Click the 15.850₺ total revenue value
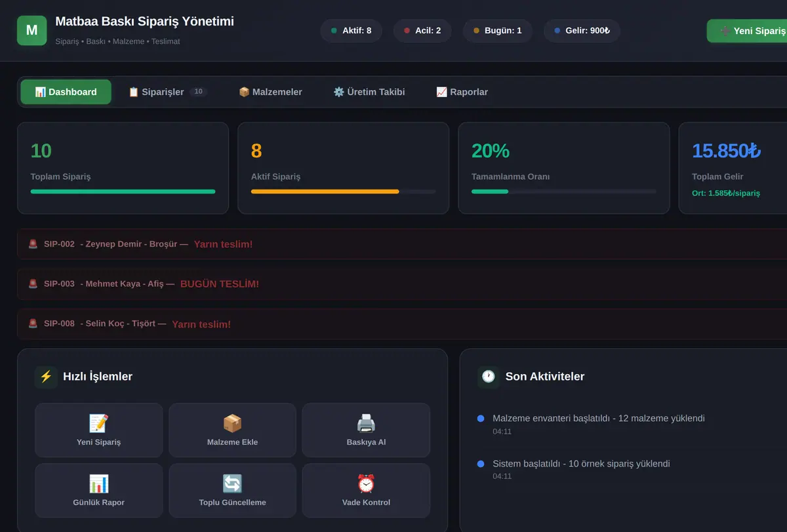The width and height of the screenshot is (787, 532). tap(726, 151)
